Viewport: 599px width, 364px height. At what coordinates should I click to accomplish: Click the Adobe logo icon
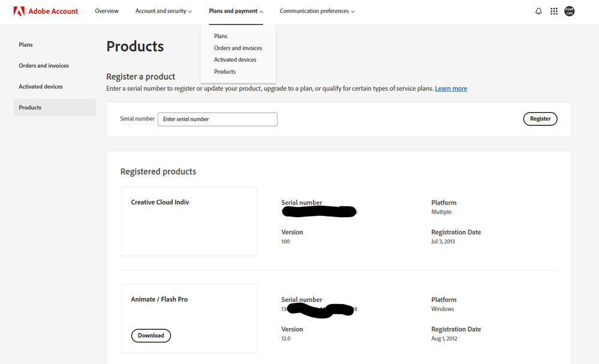(19, 11)
